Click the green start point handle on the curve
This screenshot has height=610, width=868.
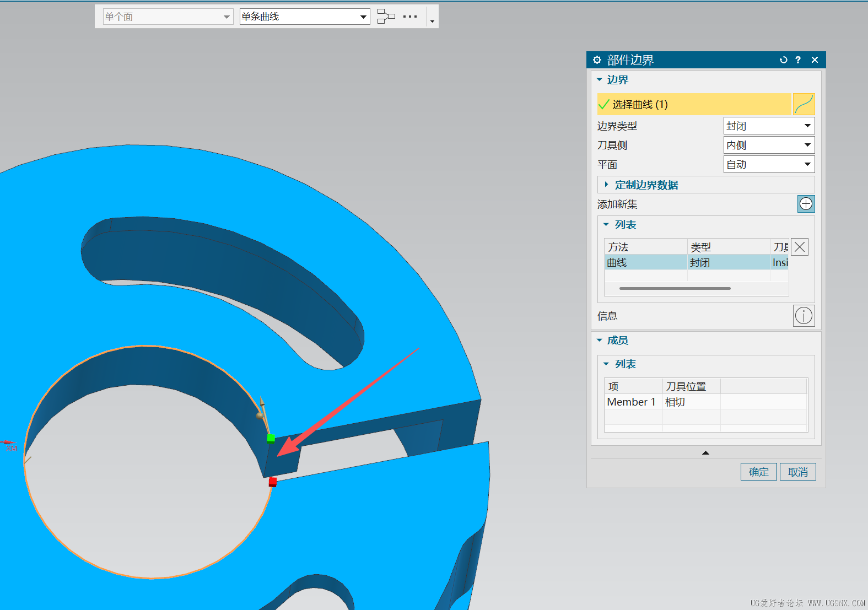point(271,438)
